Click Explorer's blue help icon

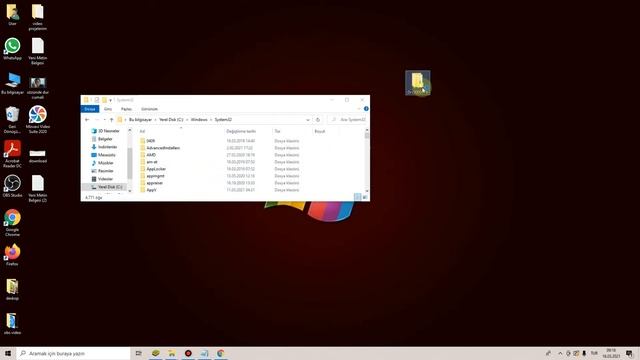[366, 109]
